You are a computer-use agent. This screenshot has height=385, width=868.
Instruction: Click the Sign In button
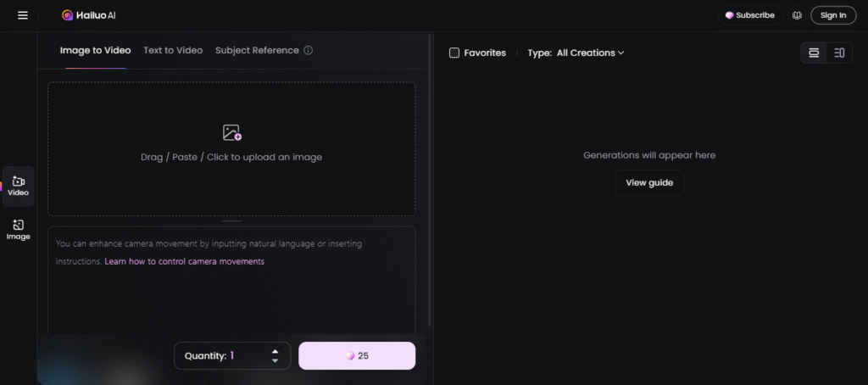click(x=833, y=15)
